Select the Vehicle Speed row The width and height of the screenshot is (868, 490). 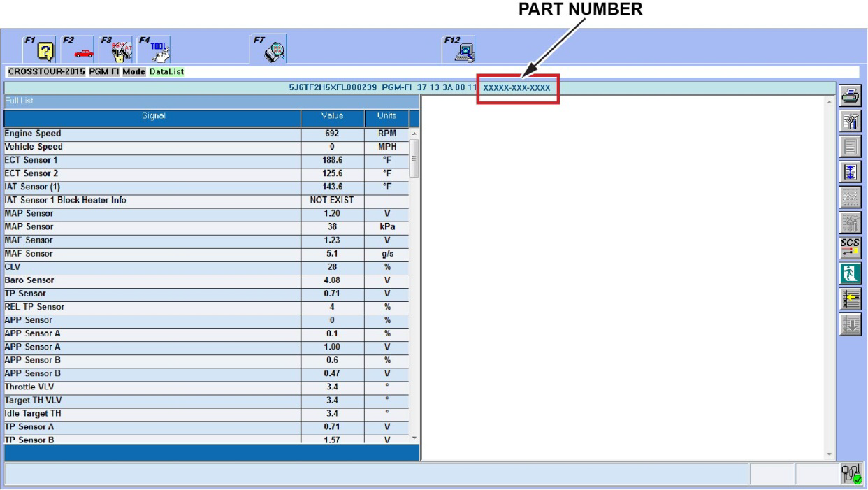(x=205, y=147)
